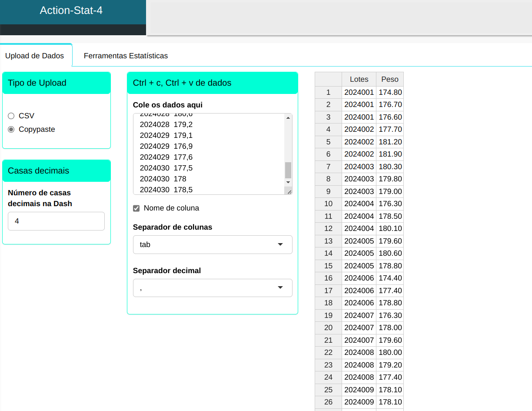The image size is (532, 411).
Task: Click the Peso column header
Action: pos(390,79)
